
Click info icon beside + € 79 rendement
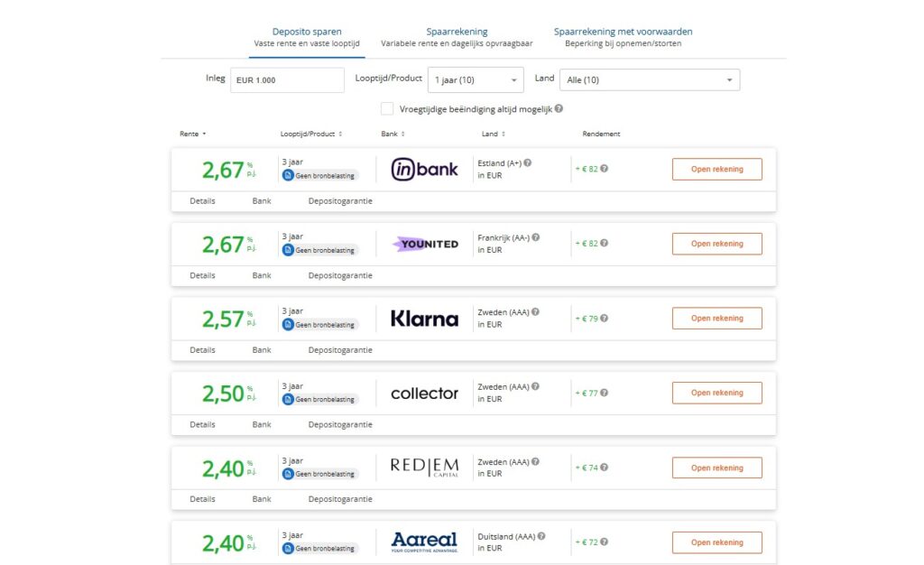point(605,319)
